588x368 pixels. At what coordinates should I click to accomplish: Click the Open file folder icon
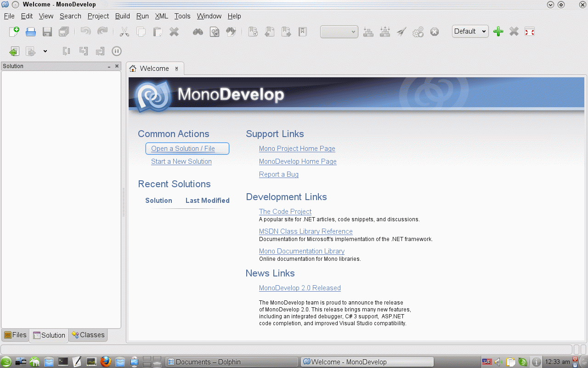click(x=31, y=32)
